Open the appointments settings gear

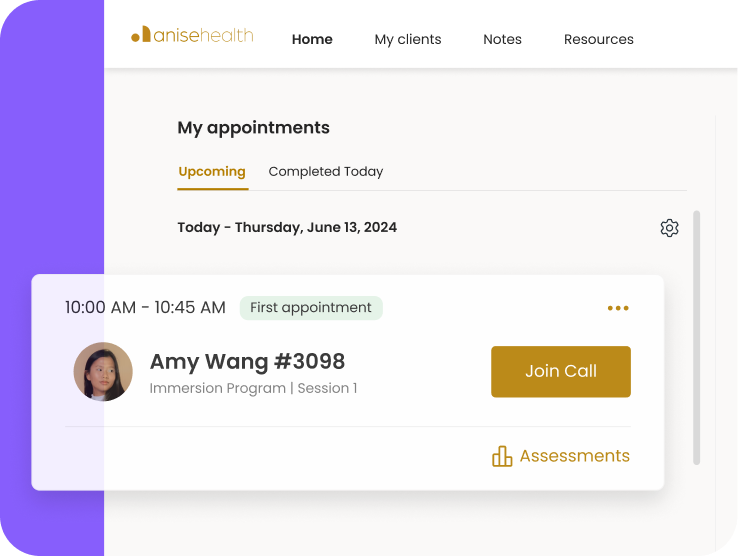click(669, 228)
